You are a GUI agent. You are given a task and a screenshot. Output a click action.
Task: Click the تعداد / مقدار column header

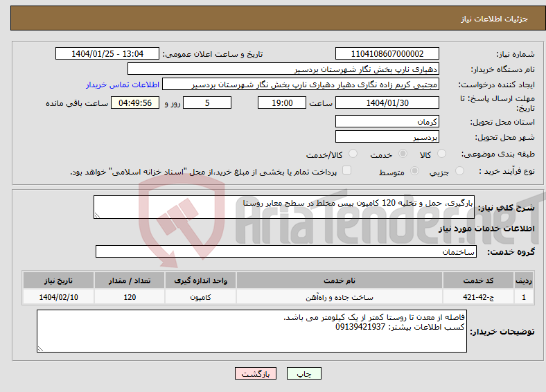[x=130, y=280]
